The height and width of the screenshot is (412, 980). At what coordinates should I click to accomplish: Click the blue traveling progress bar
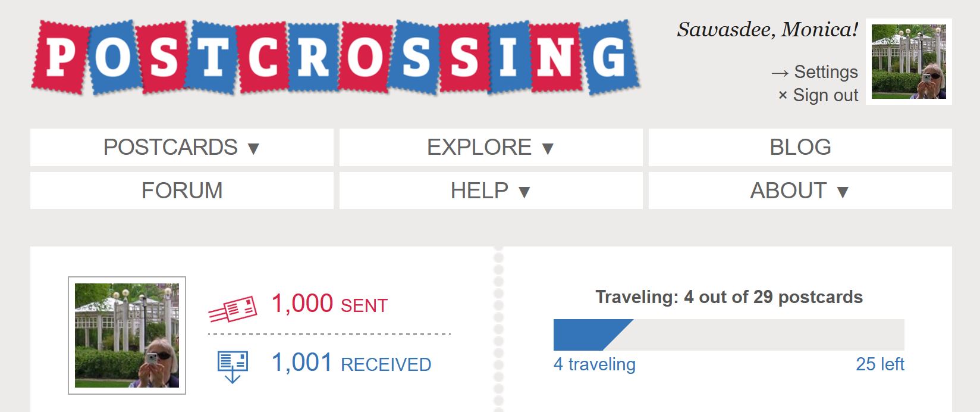593,335
